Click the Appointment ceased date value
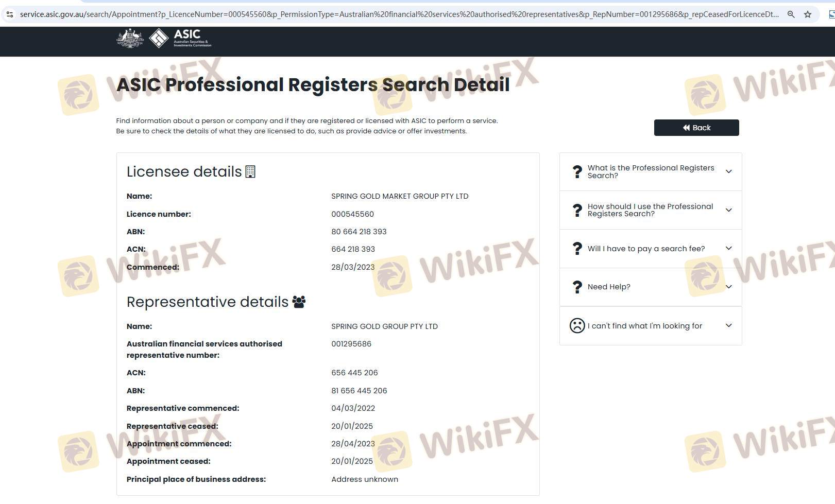This screenshot has height=504, width=835. (352, 461)
